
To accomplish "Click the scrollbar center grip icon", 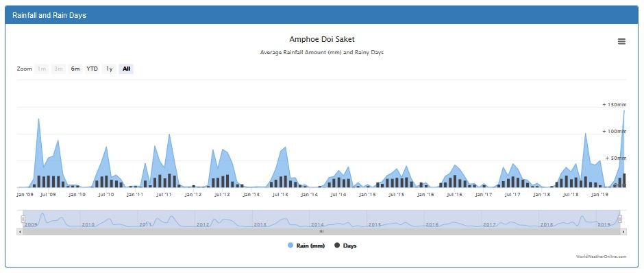I will (321, 231).
